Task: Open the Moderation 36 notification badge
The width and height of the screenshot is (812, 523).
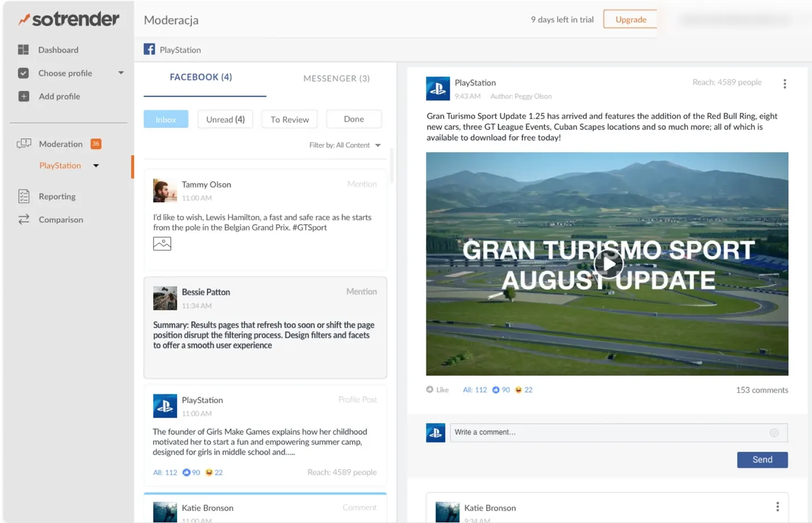Action: (x=96, y=144)
